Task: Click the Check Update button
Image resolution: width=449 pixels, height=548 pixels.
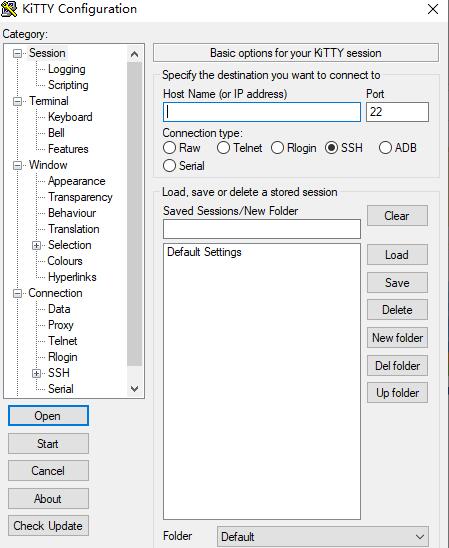Action: (48, 526)
